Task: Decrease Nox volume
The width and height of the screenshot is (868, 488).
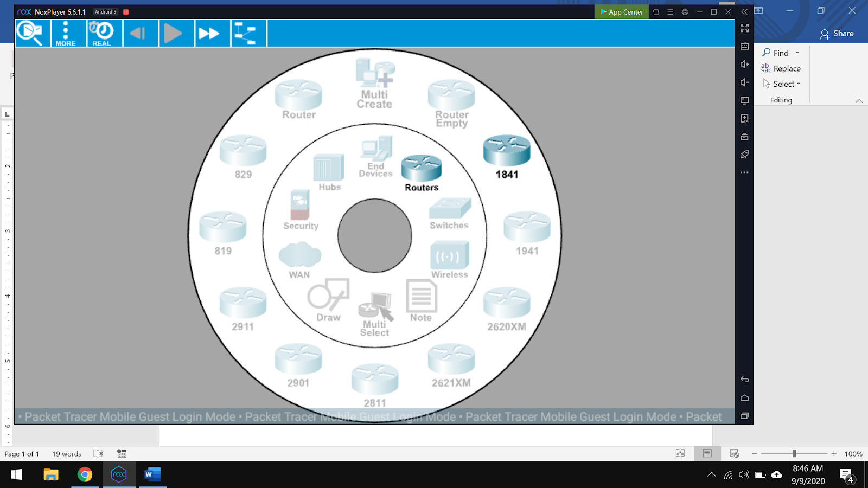Action: click(x=744, y=82)
